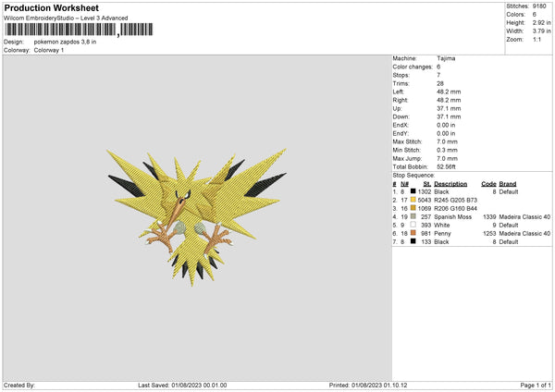Click the Brand column header
The height and width of the screenshot is (392, 555).
point(508,184)
